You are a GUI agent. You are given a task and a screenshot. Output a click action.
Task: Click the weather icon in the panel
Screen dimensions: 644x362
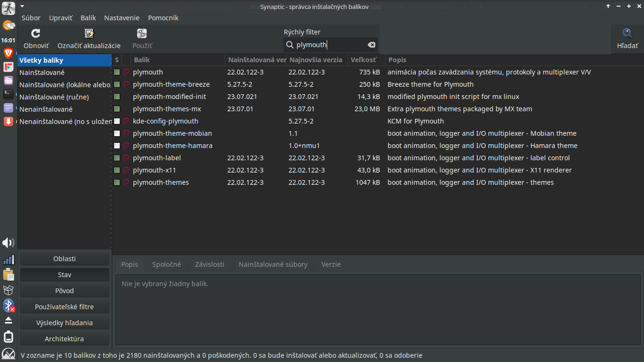point(8,25)
